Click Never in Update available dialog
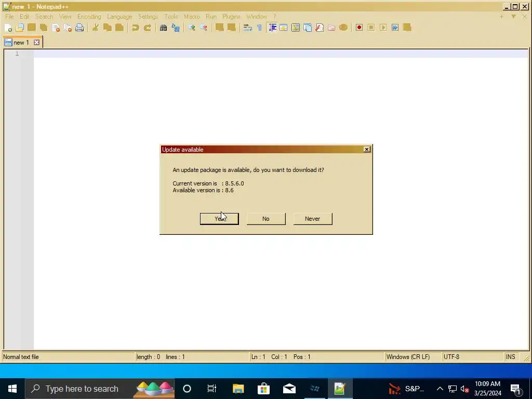 [x=312, y=219]
